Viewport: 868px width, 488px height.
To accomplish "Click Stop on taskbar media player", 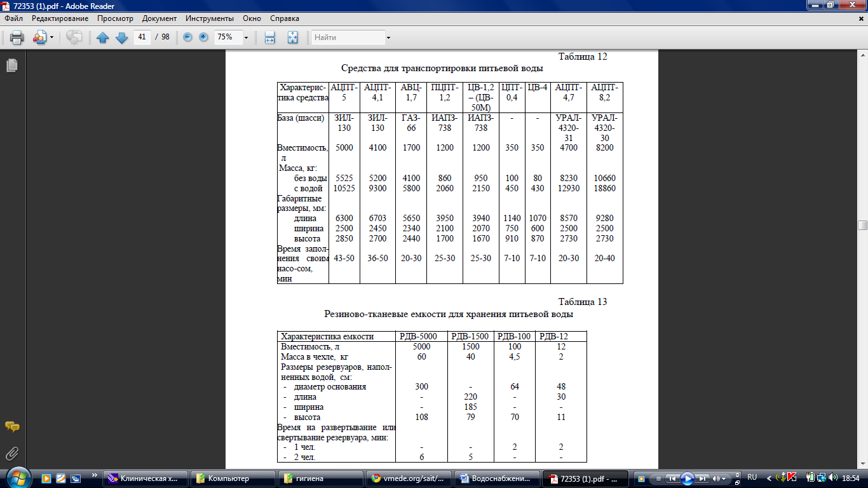I will (x=658, y=478).
